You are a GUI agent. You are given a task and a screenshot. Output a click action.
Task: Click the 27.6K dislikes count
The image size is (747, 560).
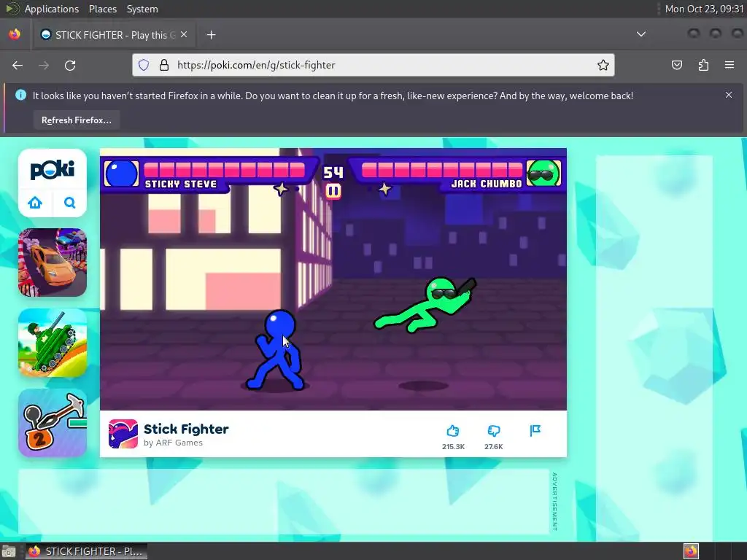[494, 447]
